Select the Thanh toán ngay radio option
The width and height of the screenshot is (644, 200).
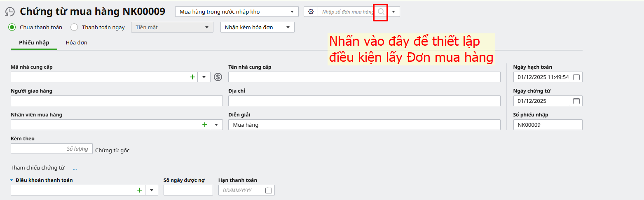click(x=74, y=28)
